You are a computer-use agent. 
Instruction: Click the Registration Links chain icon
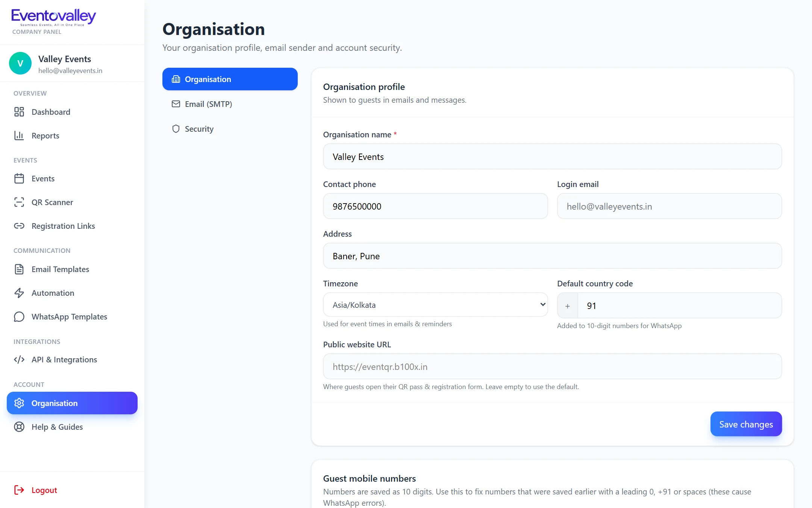coord(19,226)
